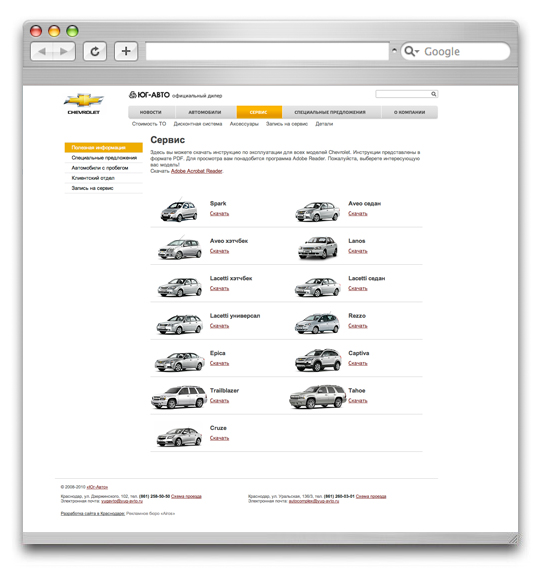This screenshot has height=587, width=544.
Task: Click the Epica car thumbnail
Action: tap(180, 362)
